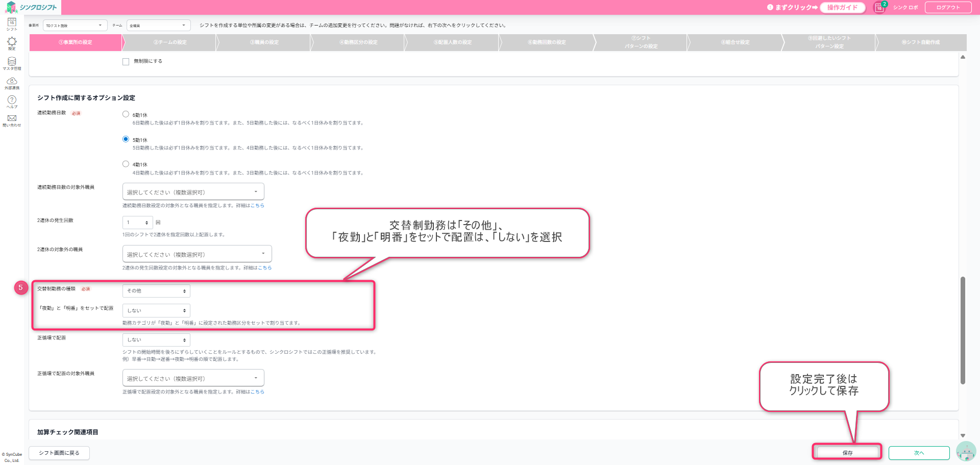This screenshot has width=980, height=465.
Task: Expand the 事業所 TDテスト施設 dropdown
Action: tap(75, 26)
